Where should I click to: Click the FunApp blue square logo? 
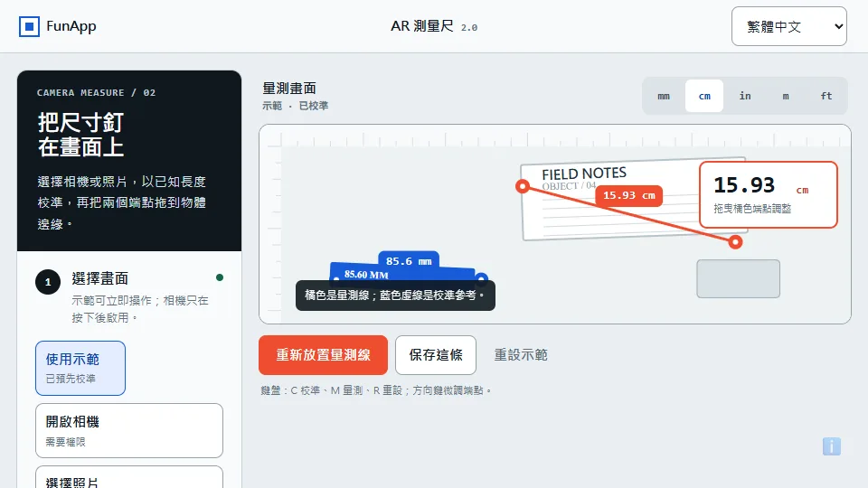pos(29,26)
